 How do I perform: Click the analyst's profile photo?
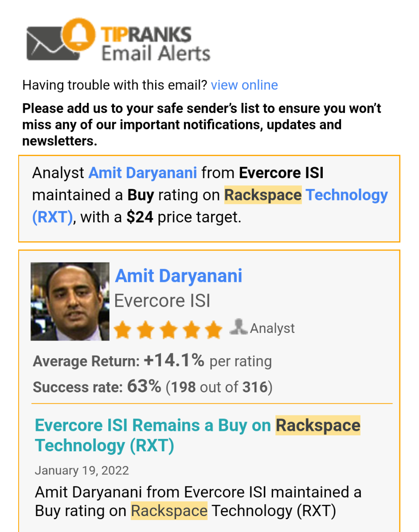point(70,301)
